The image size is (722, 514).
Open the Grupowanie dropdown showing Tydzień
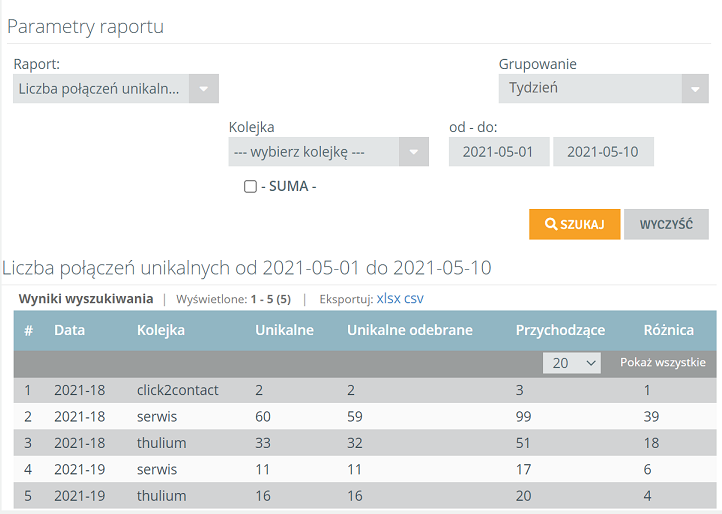(603, 88)
